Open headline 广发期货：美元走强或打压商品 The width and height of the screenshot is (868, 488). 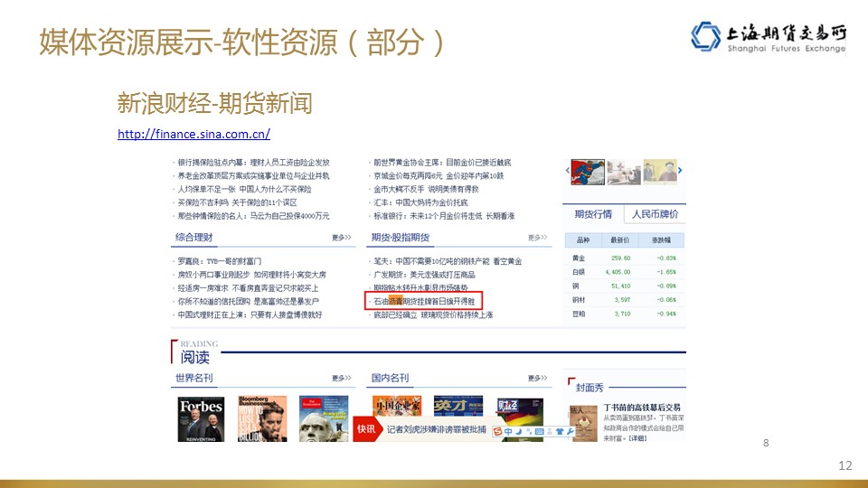[x=424, y=275]
